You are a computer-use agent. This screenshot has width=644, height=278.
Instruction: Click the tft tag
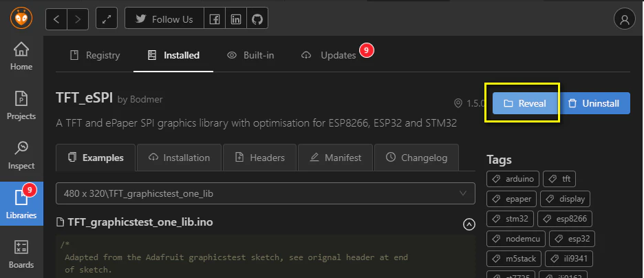pos(559,179)
